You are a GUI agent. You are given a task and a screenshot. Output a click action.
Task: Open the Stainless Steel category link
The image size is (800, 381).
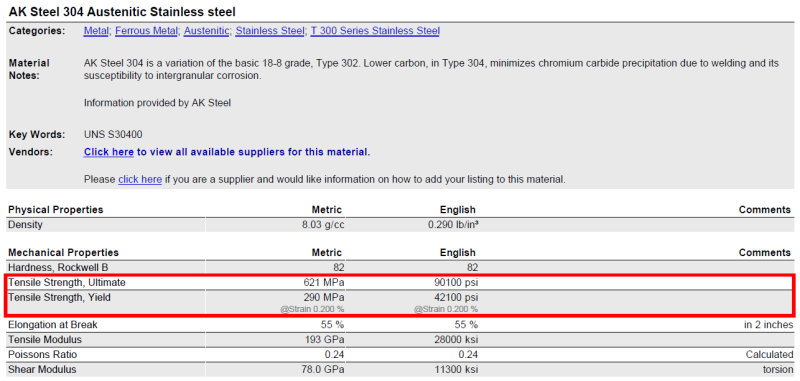(x=270, y=31)
